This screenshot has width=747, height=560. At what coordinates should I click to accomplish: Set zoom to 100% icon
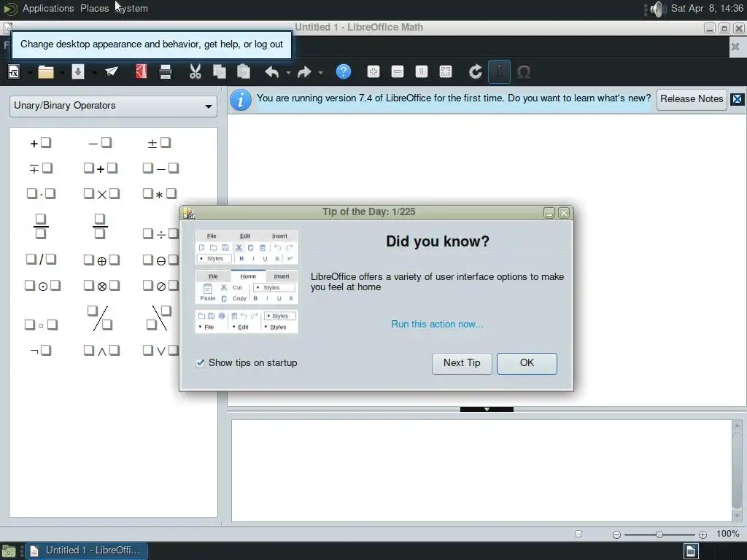click(x=422, y=72)
